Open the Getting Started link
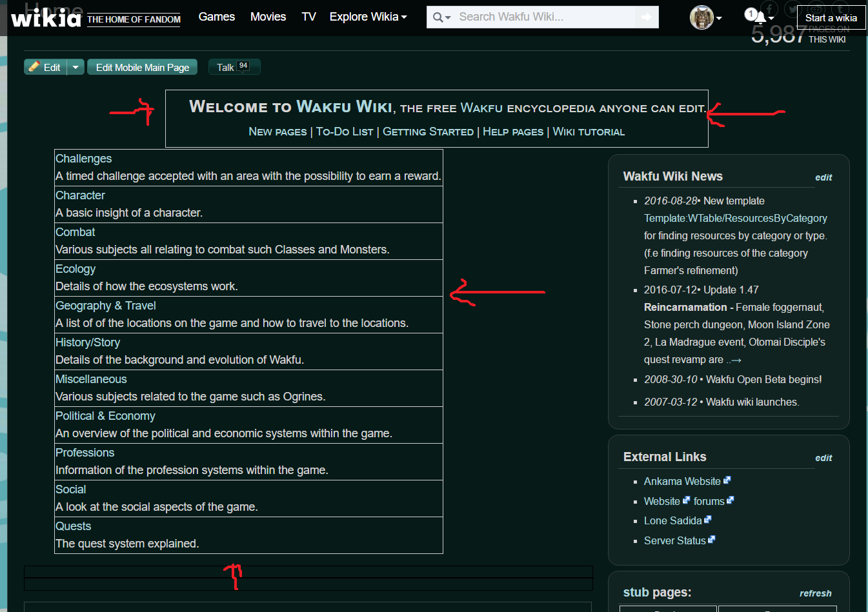The height and width of the screenshot is (612, 868). (428, 132)
